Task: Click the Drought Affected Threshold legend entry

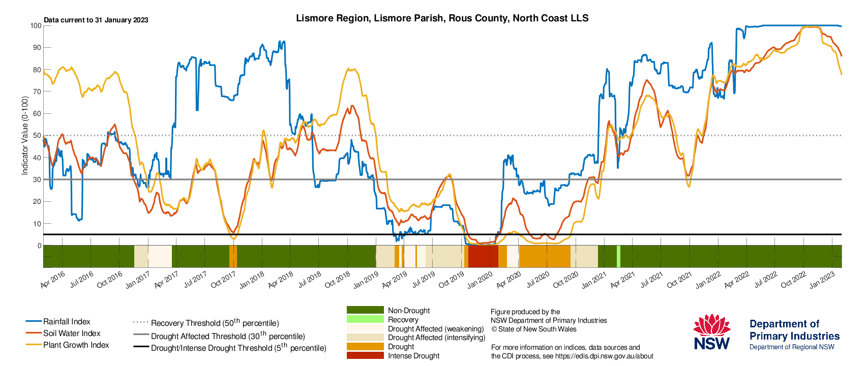Action: (219, 335)
